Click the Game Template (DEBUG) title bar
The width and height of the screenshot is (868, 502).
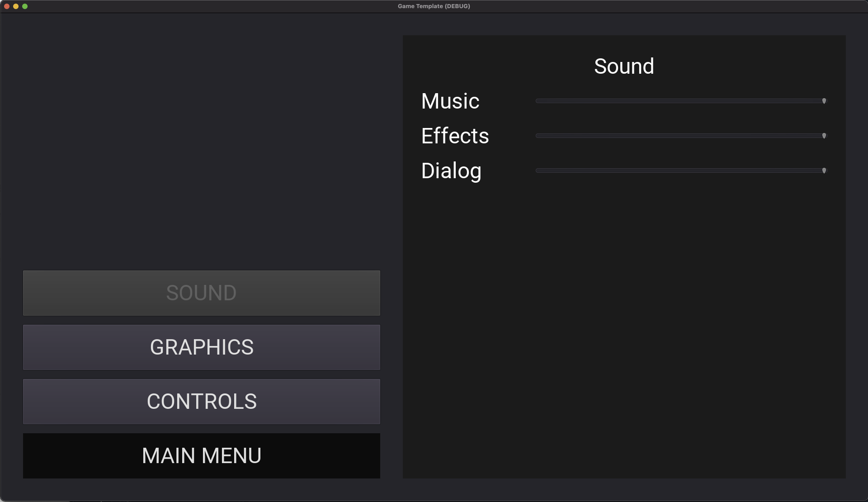click(x=434, y=6)
